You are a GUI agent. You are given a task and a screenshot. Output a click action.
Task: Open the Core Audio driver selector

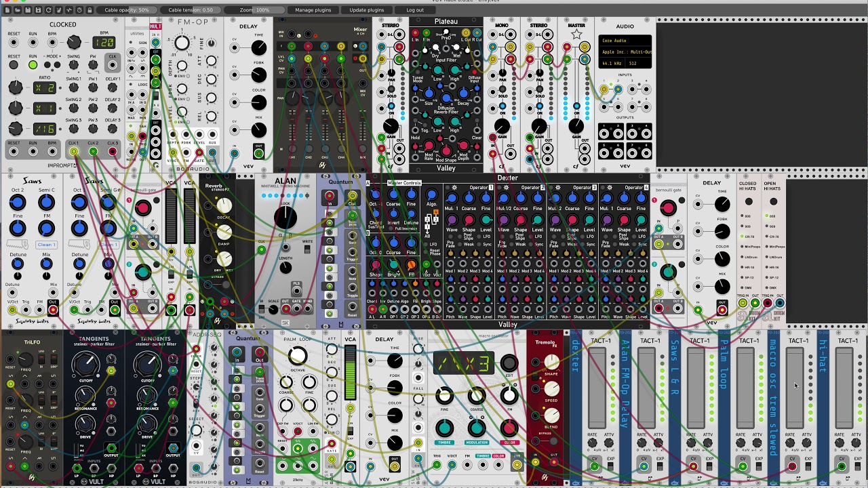click(625, 41)
